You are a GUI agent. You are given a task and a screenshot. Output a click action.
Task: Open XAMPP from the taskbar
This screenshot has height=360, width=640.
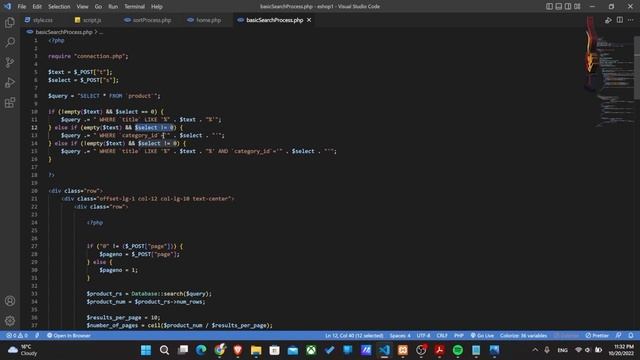[403, 350]
